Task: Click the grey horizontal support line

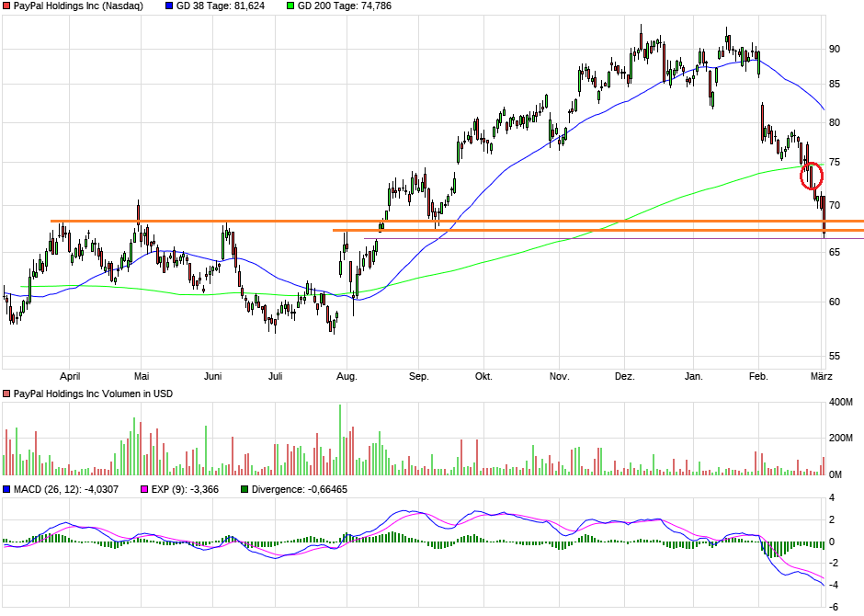Action: (x=597, y=238)
